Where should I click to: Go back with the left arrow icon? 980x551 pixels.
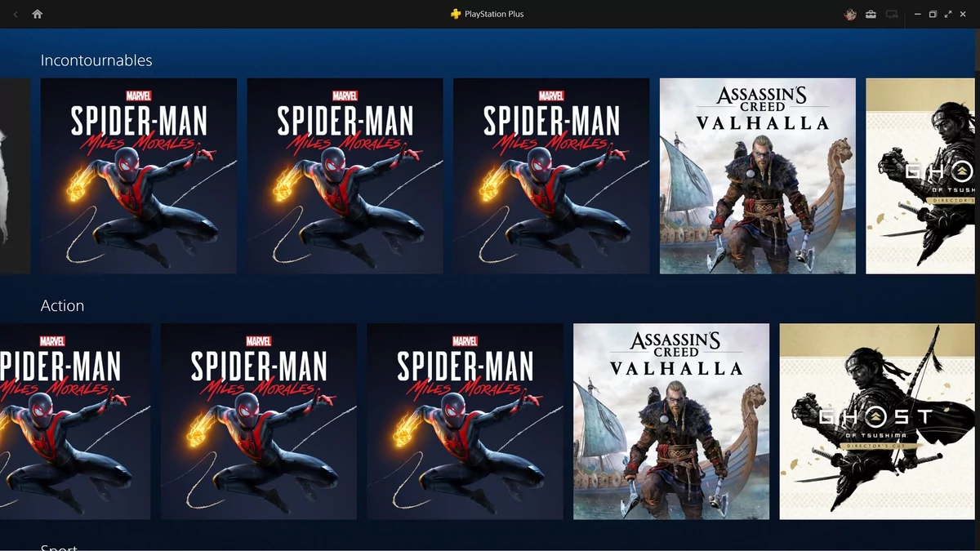point(16,14)
